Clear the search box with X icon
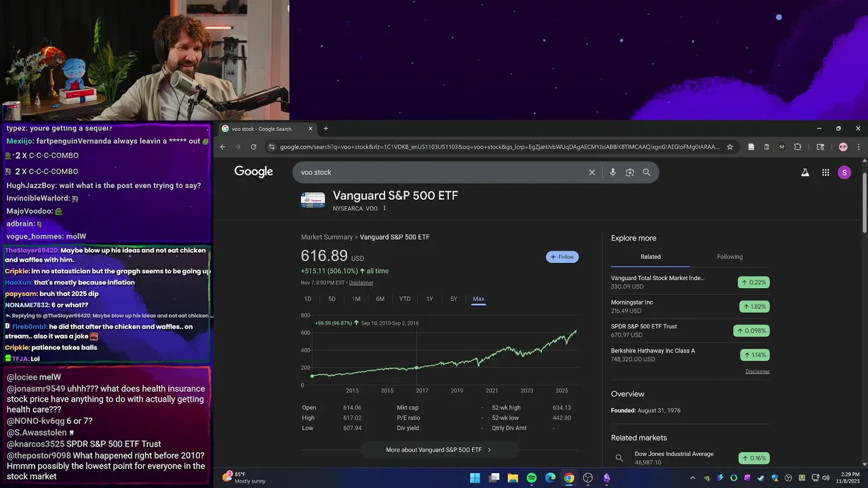868x488 pixels. [592, 172]
